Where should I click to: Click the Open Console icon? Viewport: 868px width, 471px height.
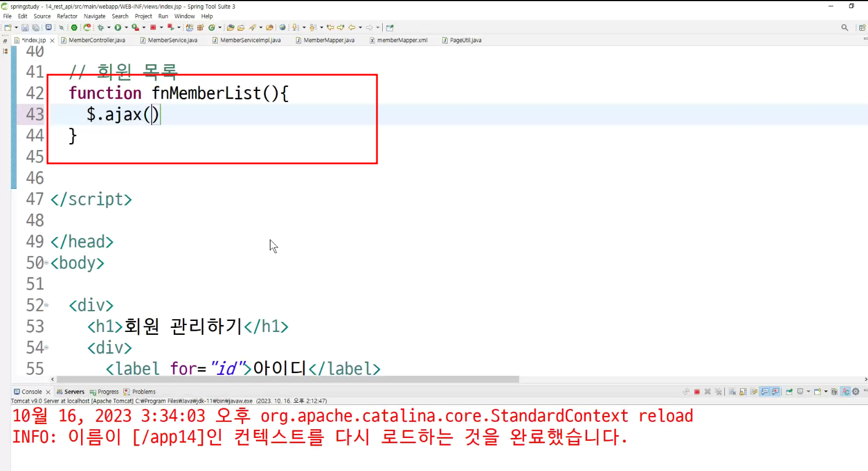click(817, 392)
